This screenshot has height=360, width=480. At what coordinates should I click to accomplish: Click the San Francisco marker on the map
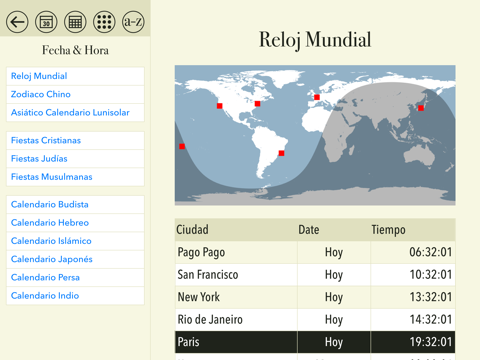(219, 106)
